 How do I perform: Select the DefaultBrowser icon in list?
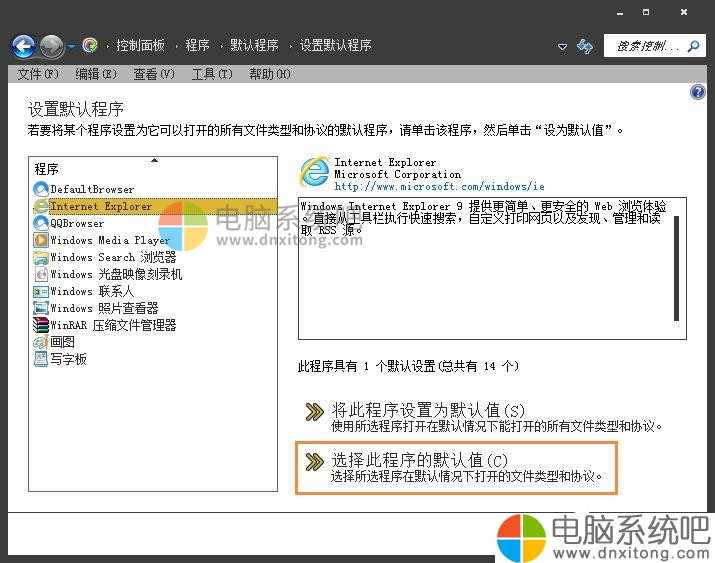[41, 189]
